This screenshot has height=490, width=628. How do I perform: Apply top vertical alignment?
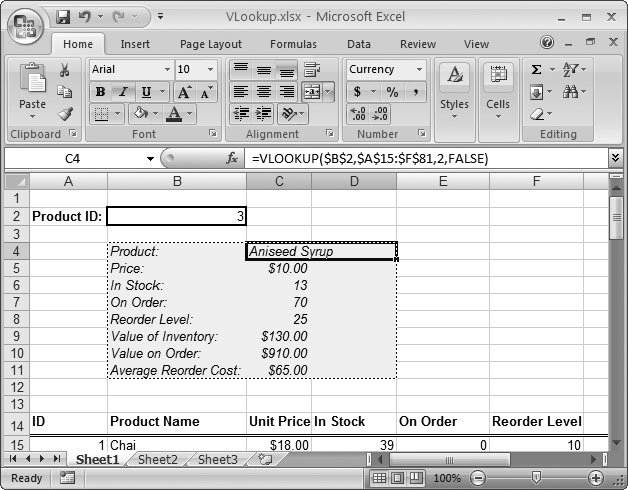pos(241,70)
